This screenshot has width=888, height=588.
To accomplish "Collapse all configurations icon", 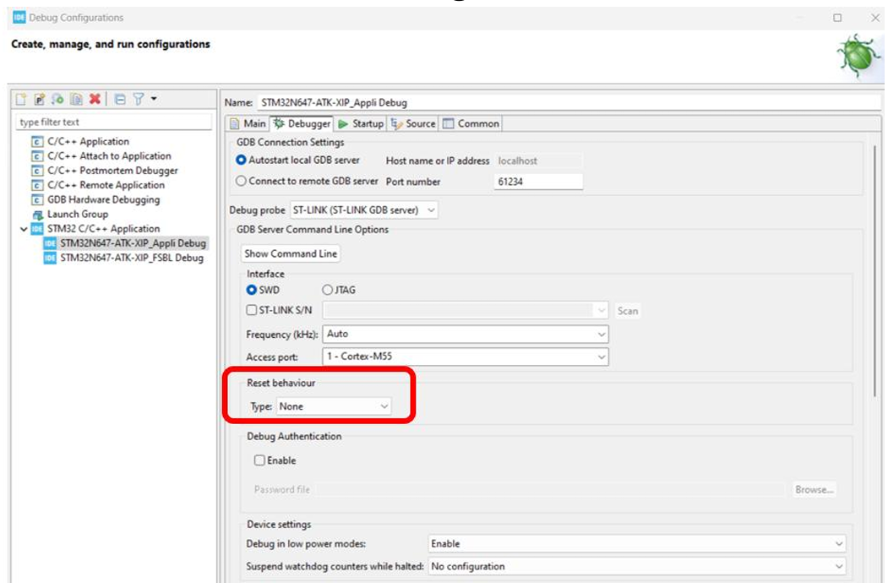I will pos(120,99).
